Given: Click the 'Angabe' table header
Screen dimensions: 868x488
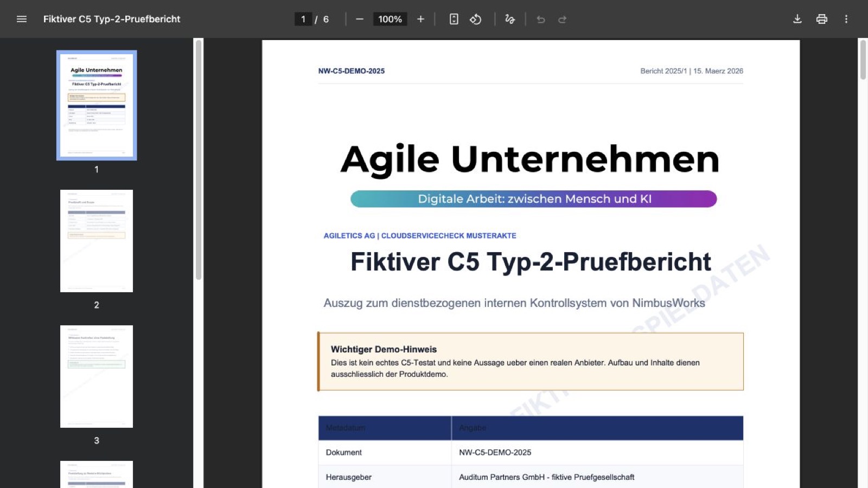Looking at the screenshot, I should point(597,428).
